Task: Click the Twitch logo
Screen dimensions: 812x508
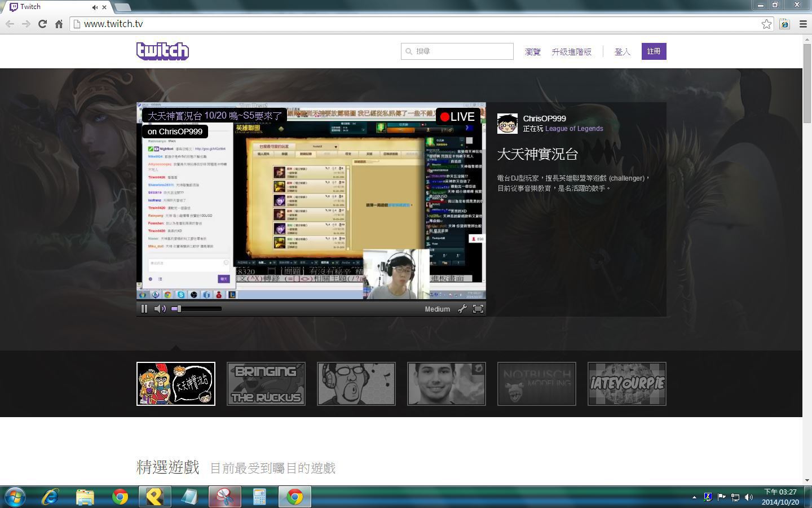Action: pos(162,51)
